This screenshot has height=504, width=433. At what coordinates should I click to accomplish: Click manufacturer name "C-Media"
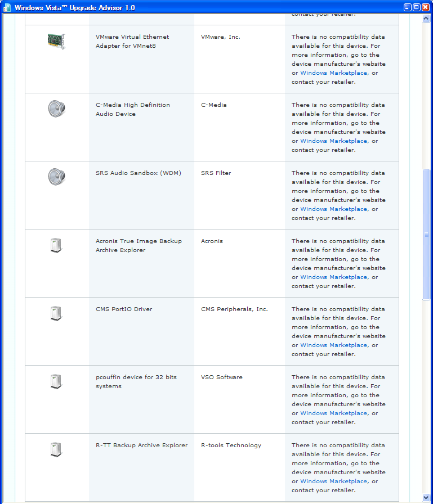[214, 105]
